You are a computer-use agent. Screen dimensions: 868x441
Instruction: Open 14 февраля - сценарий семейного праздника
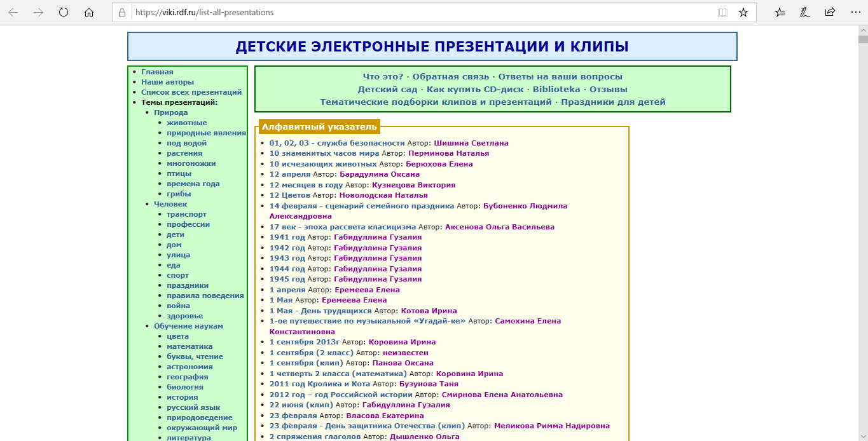click(x=362, y=206)
